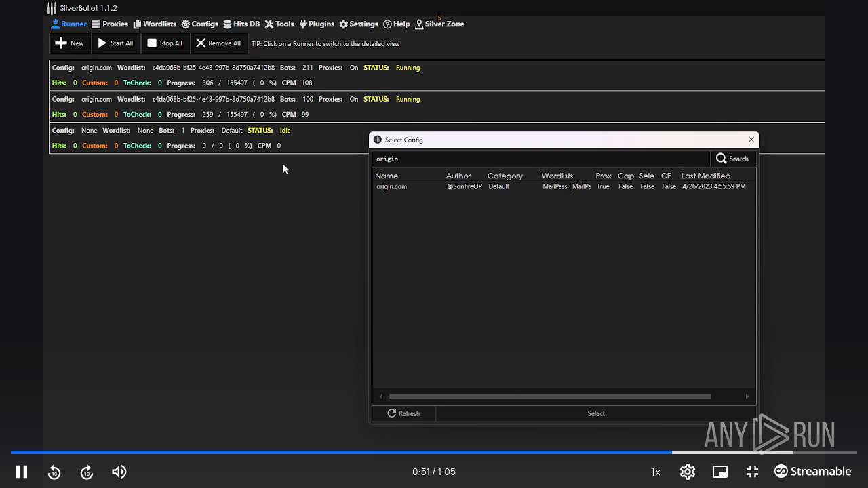The height and width of the screenshot is (488, 868).
Task: Skip forward ten seconds
Action: pyautogui.click(x=87, y=472)
